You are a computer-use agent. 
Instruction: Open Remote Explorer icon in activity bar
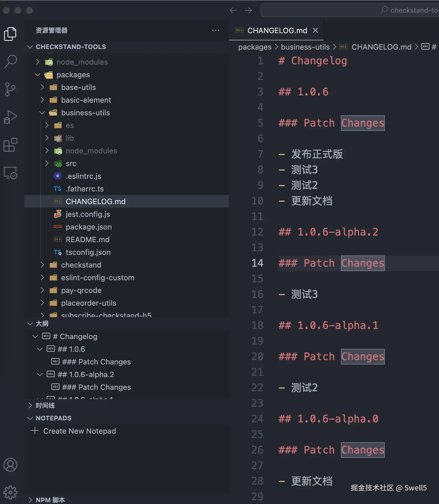tap(10, 173)
